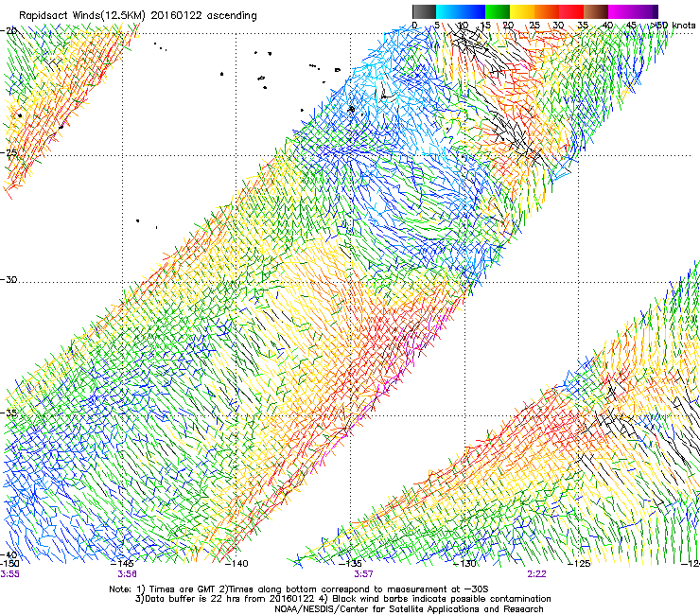Click the '-25' latitude axis label
Viewport: 700px width, 615px height.
(x=9, y=152)
